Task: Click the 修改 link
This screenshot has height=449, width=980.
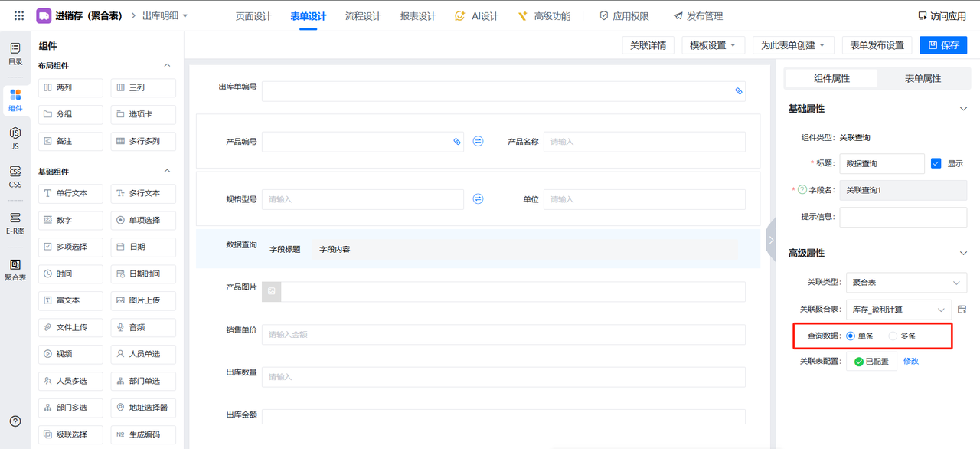Action: tap(911, 361)
